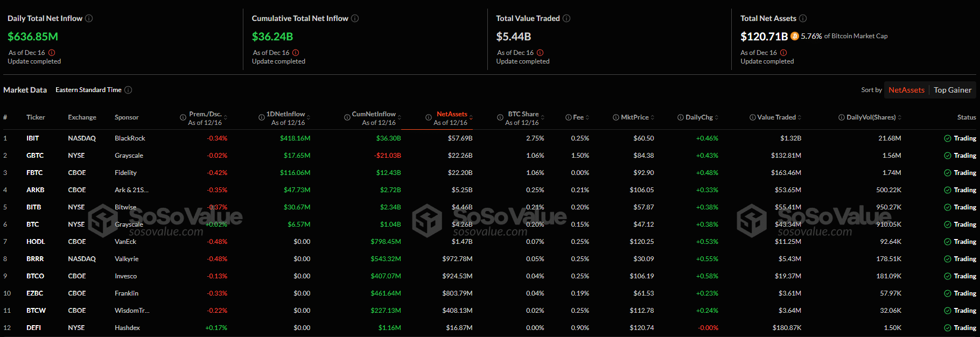980x337 pixels.
Task: Click the Trading status check icon for HODL
Action: pos(948,242)
